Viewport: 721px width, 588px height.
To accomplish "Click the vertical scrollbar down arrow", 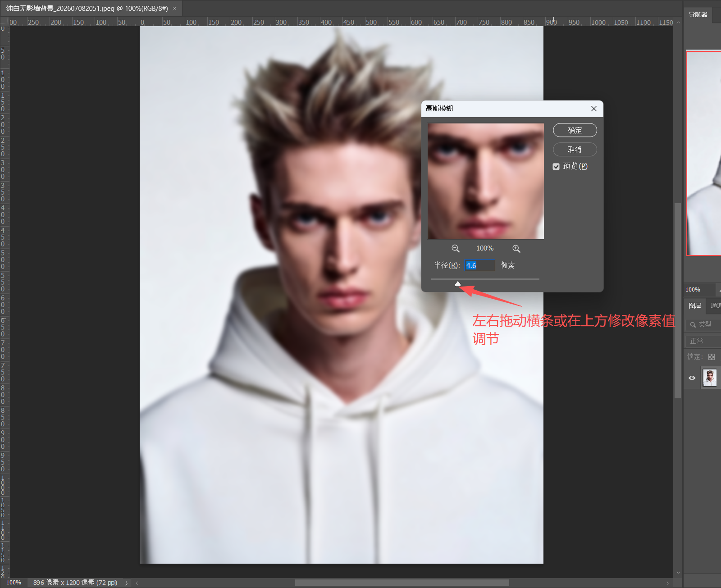I will (x=678, y=573).
